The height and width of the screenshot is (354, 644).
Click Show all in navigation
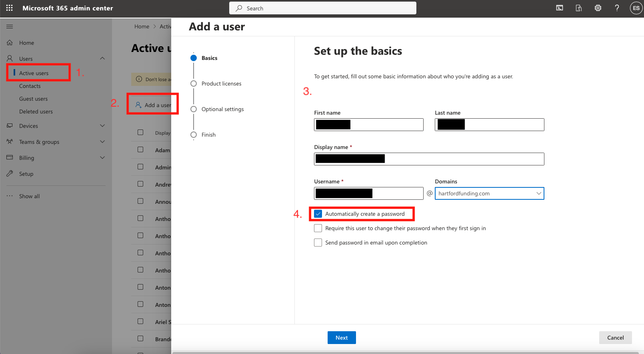point(30,196)
